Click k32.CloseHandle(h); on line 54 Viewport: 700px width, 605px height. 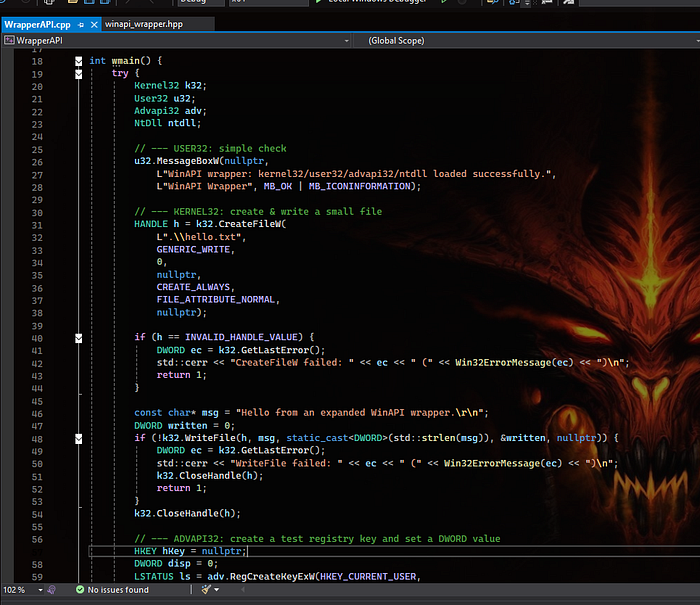coord(188,513)
